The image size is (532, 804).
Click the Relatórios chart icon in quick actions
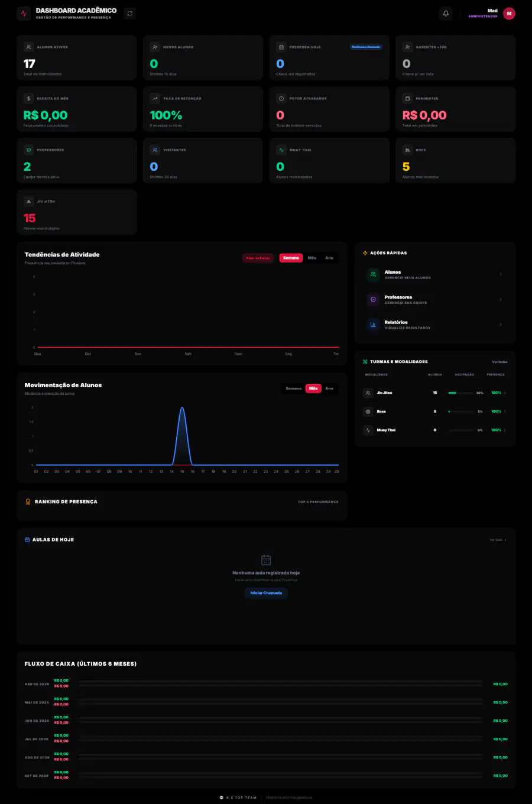coord(373,325)
